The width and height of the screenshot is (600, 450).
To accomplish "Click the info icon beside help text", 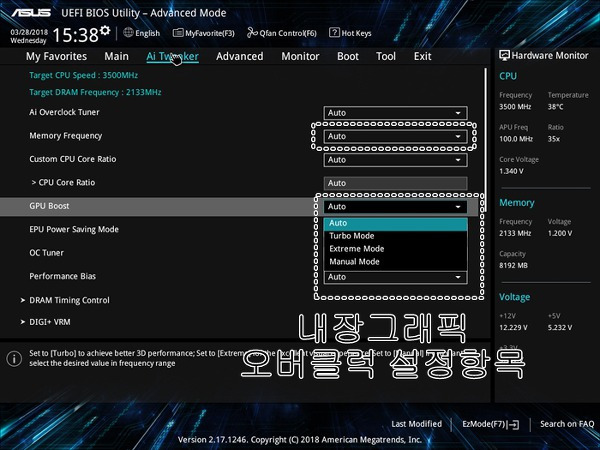I will tap(14, 359).
